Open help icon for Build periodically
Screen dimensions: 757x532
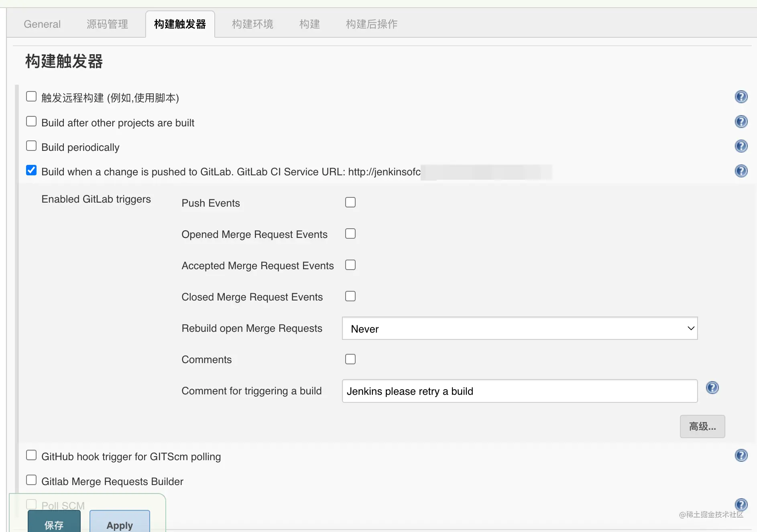click(x=741, y=146)
